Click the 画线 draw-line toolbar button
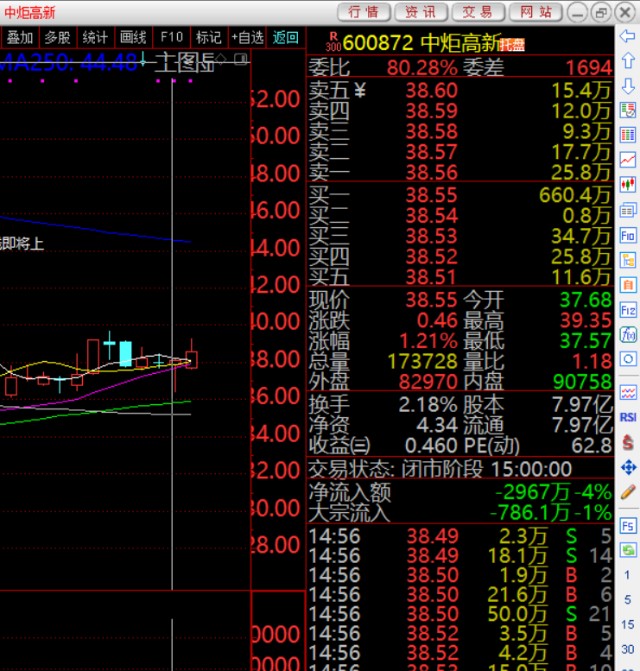 click(x=133, y=38)
